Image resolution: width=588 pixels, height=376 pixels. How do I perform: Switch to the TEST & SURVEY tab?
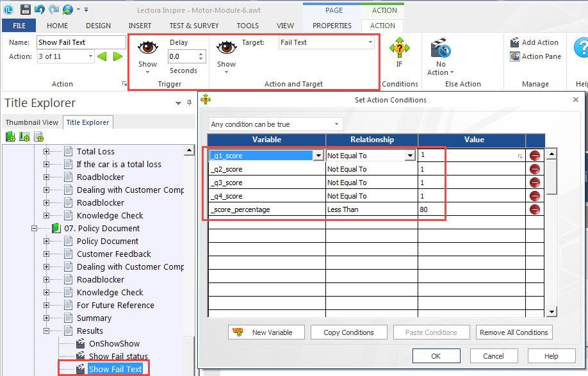pyautogui.click(x=194, y=26)
